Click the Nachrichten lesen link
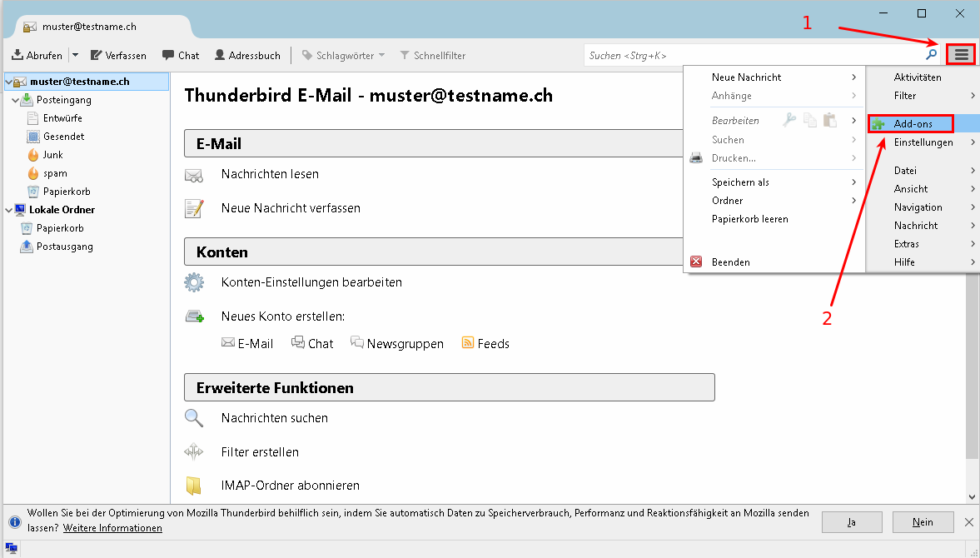Viewport: 980px width, 558px height. click(270, 174)
